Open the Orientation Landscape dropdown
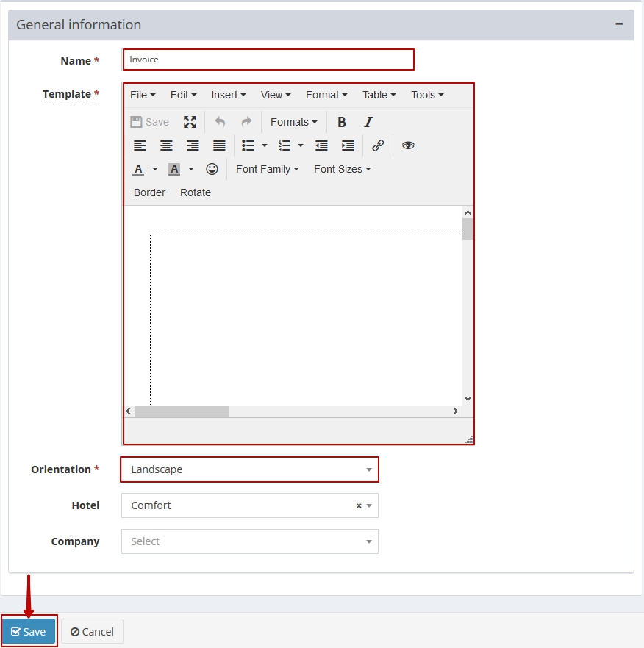644x648 pixels. coord(250,469)
